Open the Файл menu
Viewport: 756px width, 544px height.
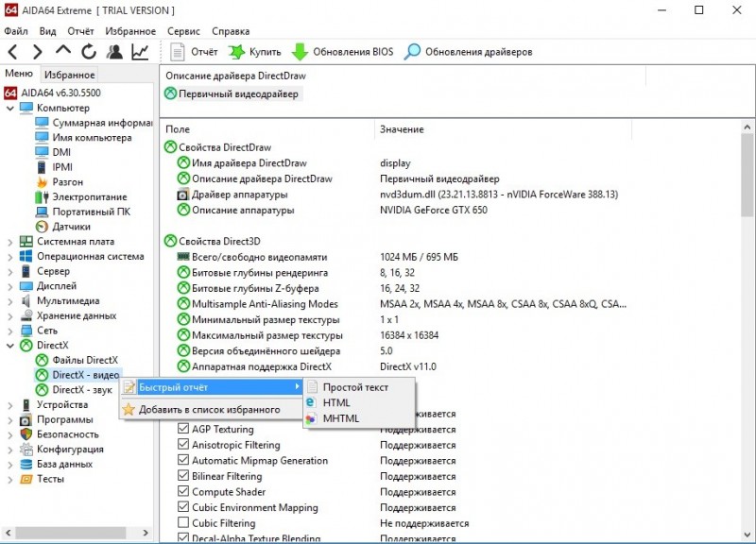coord(16,31)
